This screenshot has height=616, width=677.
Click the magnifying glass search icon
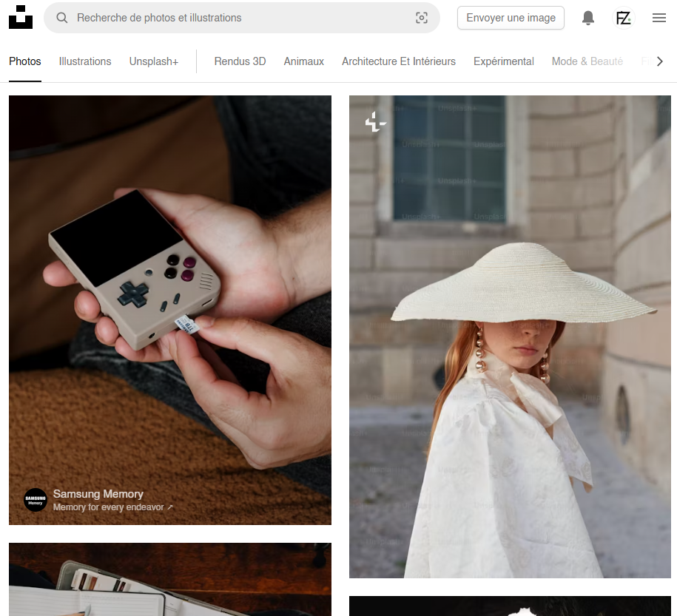(x=62, y=18)
